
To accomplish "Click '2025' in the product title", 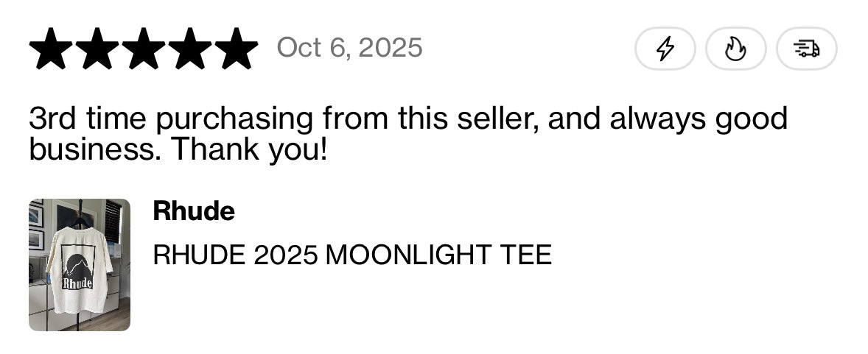I will (285, 255).
